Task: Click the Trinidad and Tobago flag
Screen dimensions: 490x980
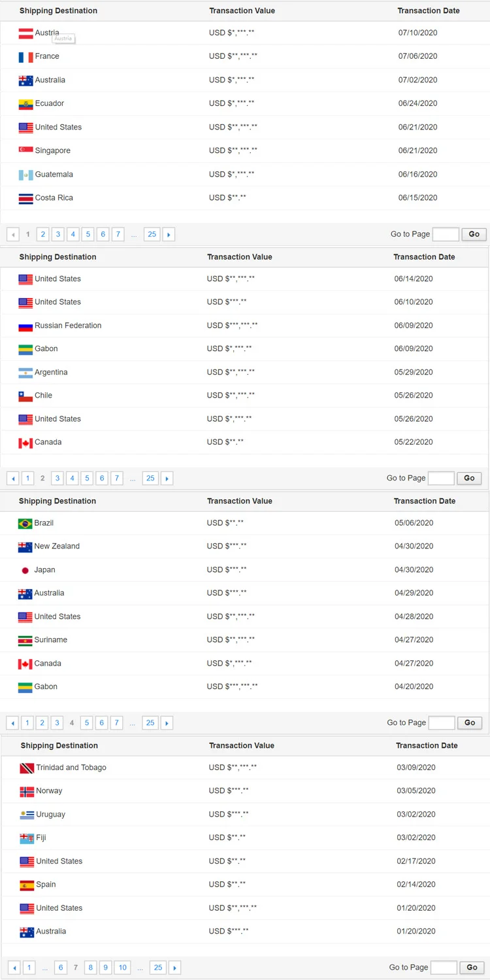Action: [x=27, y=768]
